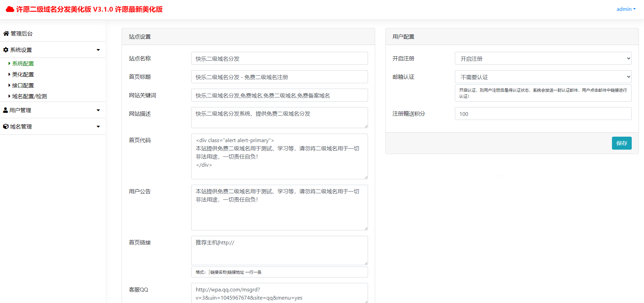Click the user icon next to 用户管理

pyautogui.click(x=5, y=110)
